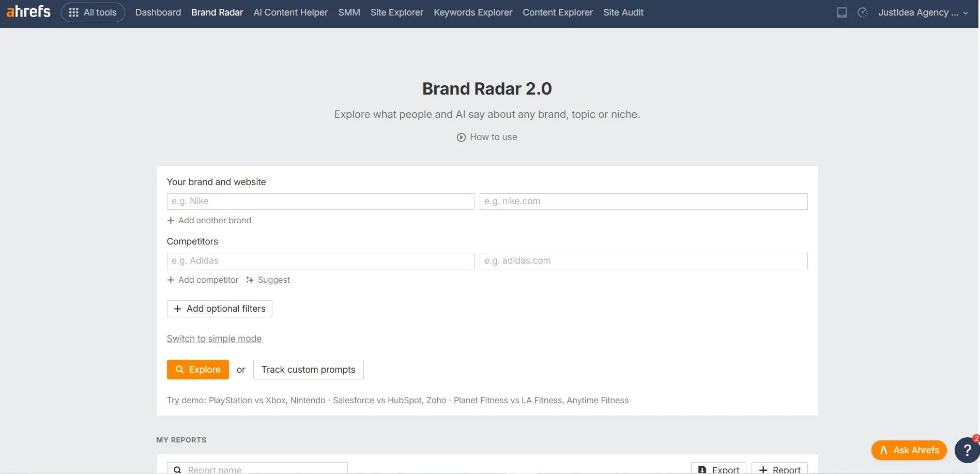Focus the Report name search field
Viewport: 980px width, 474px height.
[257, 468]
